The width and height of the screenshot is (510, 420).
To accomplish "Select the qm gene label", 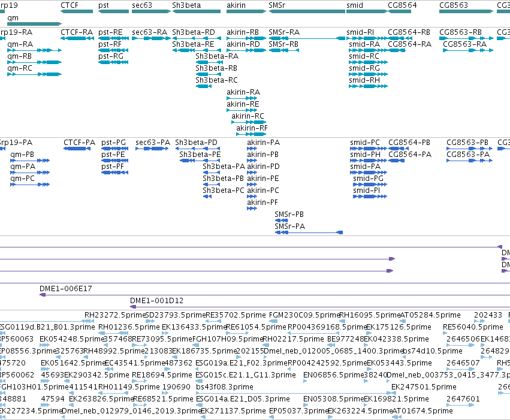I will tap(13, 18).
